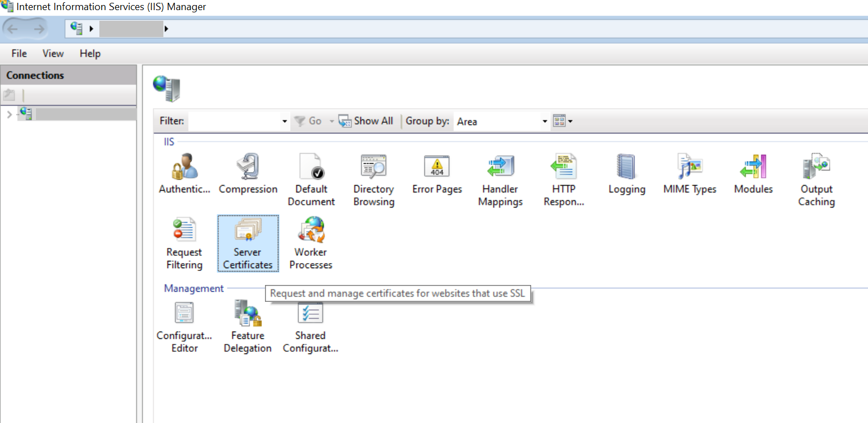
Task: Open Worker Processes
Action: tap(310, 241)
